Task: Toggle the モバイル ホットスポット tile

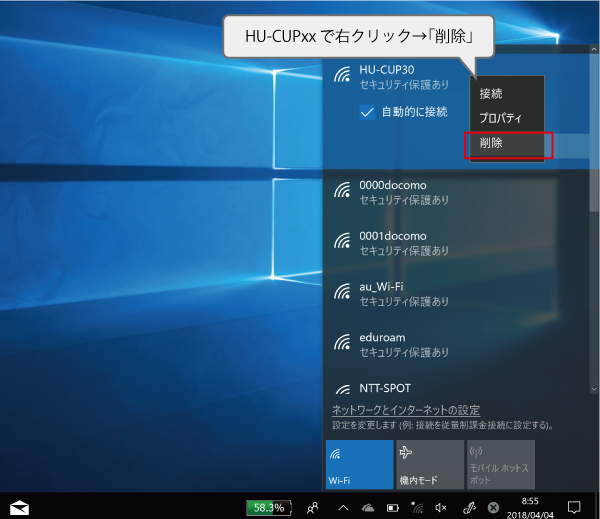Action: click(501, 464)
